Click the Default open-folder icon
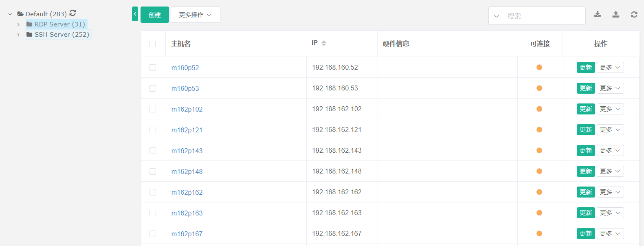This screenshot has height=246, width=644. (20, 14)
